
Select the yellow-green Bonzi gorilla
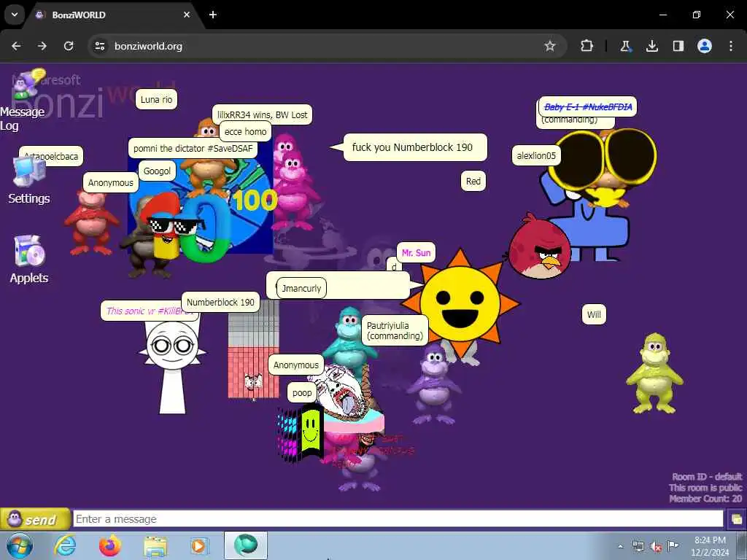tap(654, 373)
